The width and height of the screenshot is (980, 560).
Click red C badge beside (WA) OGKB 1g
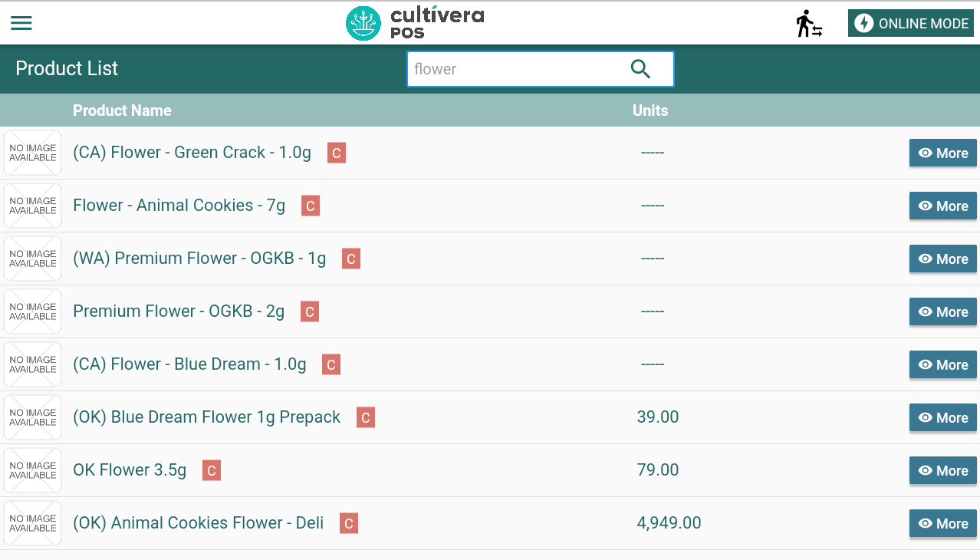[351, 259]
